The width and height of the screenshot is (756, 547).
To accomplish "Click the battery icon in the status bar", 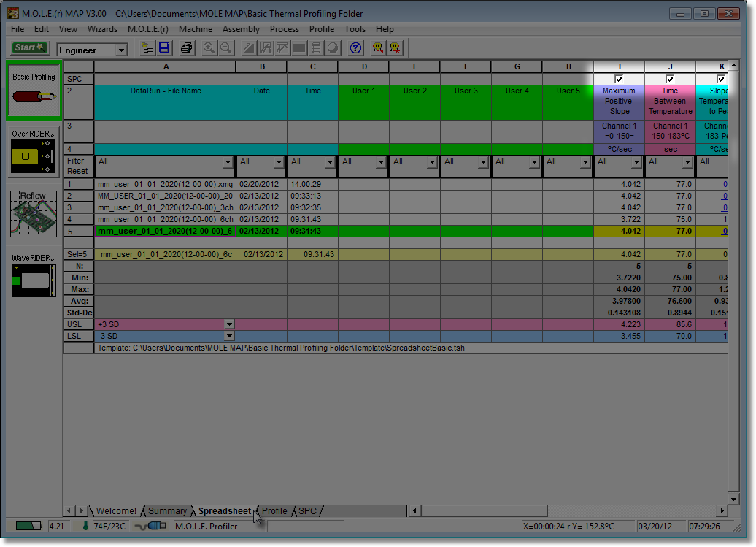I will [x=28, y=526].
